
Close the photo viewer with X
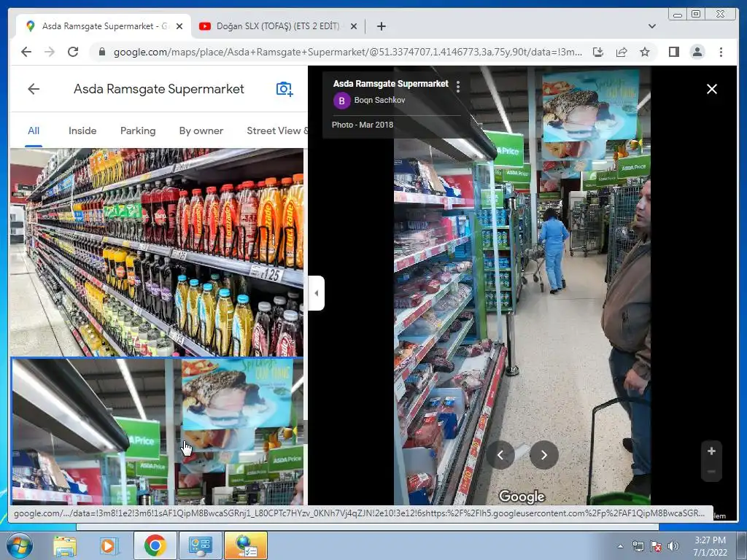(x=712, y=89)
